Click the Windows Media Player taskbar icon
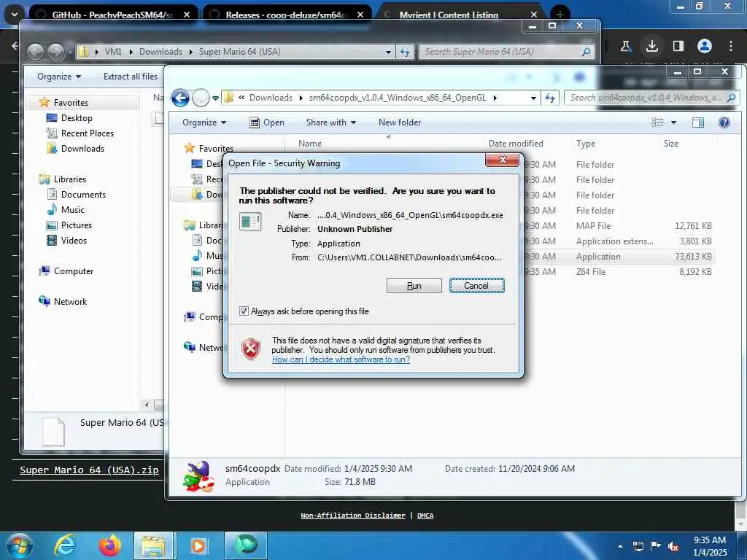This screenshot has height=560, width=747. [198, 545]
